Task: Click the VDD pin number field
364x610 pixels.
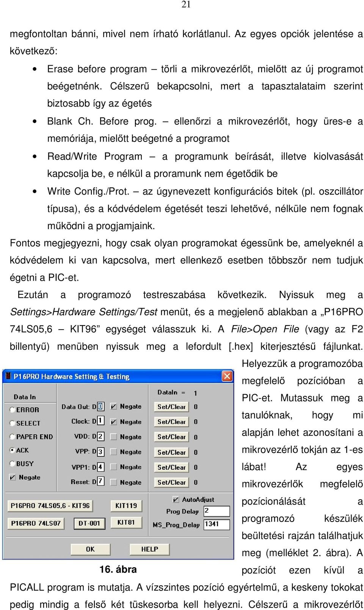Action: tap(100, 436)
